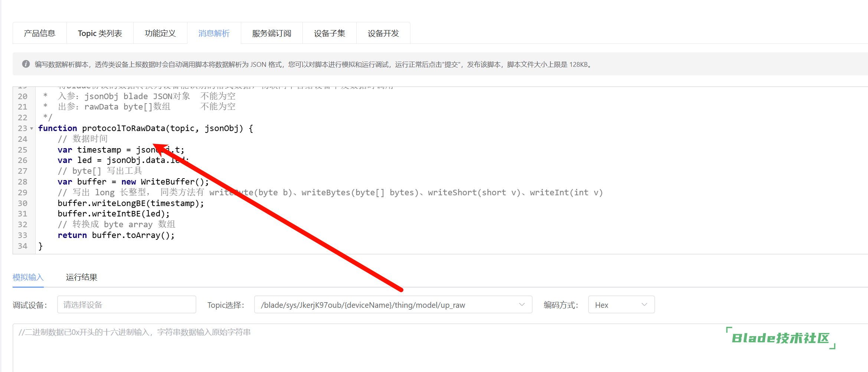Click the chevron arrow beside Hex
The width and height of the screenshot is (868, 372).
pyautogui.click(x=644, y=305)
